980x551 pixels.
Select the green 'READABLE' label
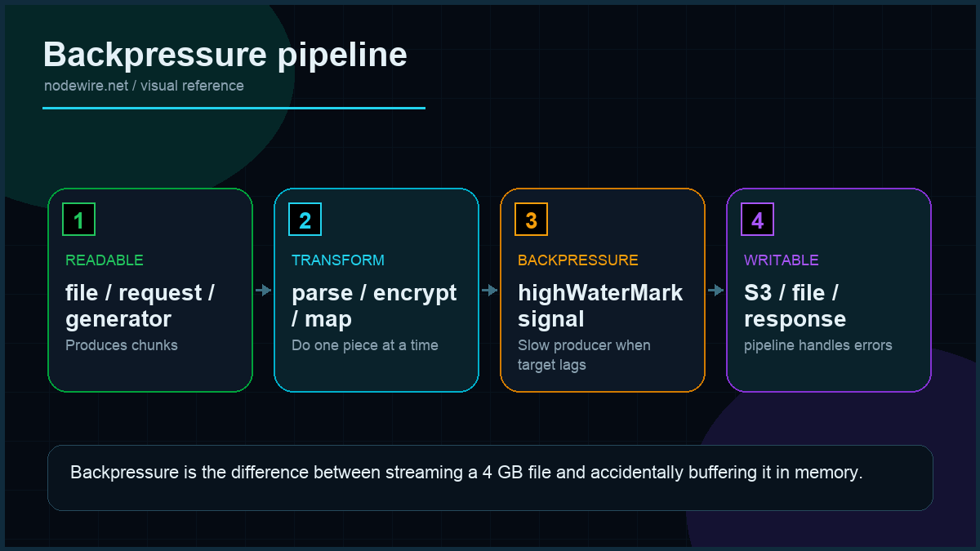(104, 260)
